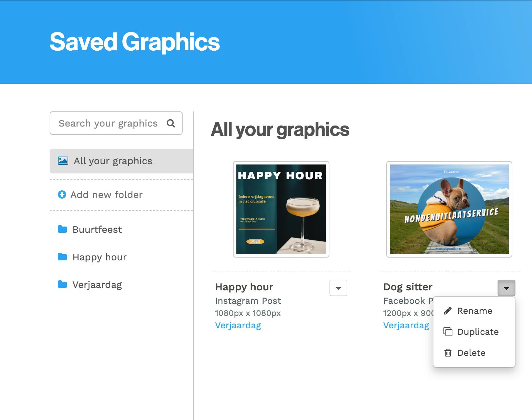Viewport: 532px width, 420px height.
Task: Click the pencil icon next to Rename
Action: point(448,311)
